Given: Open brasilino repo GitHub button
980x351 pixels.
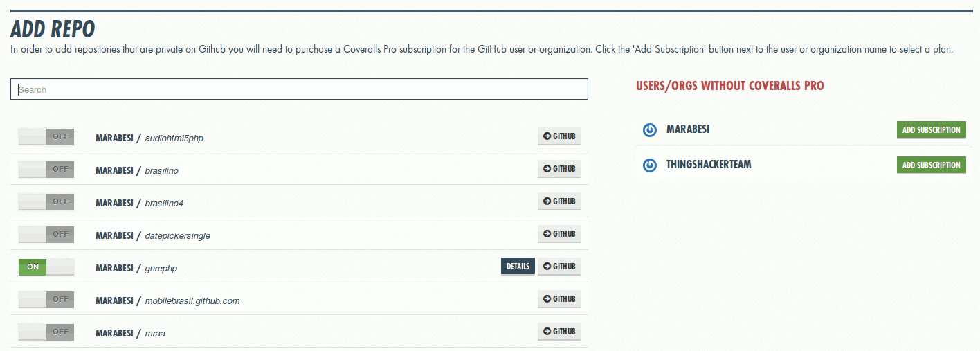Looking at the screenshot, I should 559,169.
